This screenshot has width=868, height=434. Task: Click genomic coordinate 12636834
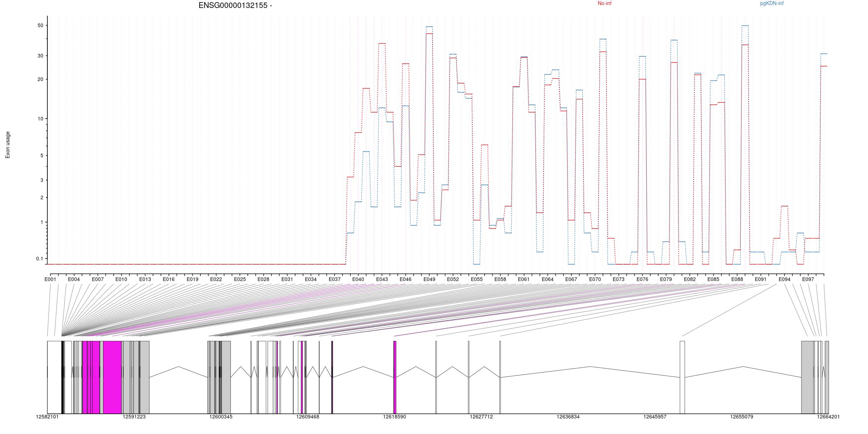tap(568, 417)
